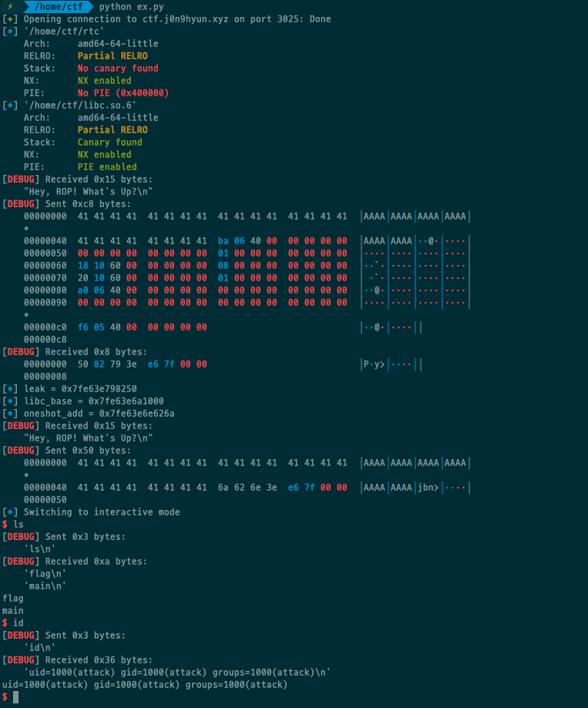
Task: Click the '/home/ctf/libc.so.6' path line
Action: [x=69, y=106]
